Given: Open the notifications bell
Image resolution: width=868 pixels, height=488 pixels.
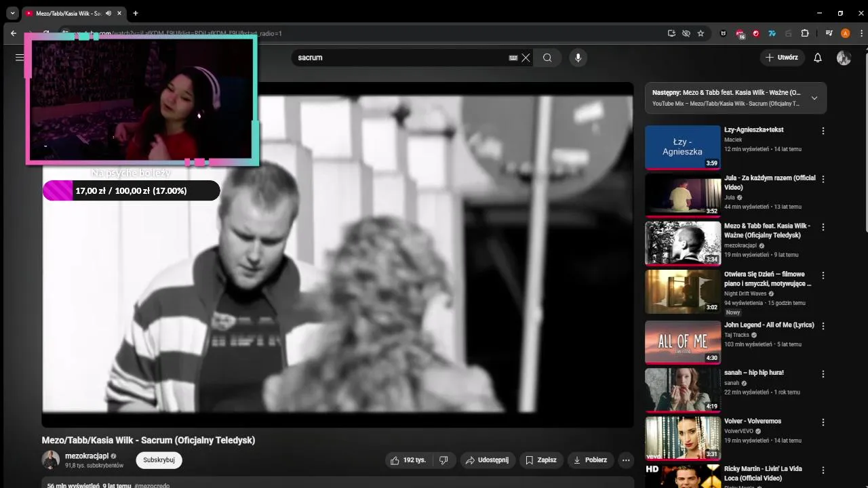Looking at the screenshot, I should (818, 58).
